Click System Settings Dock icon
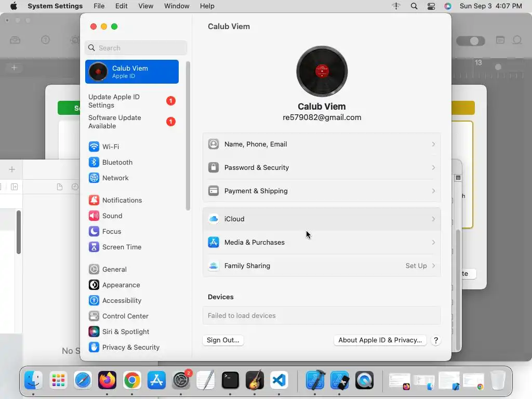The width and height of the screenshot is (532, 399). pyautogui.click(x=181, y=380)
